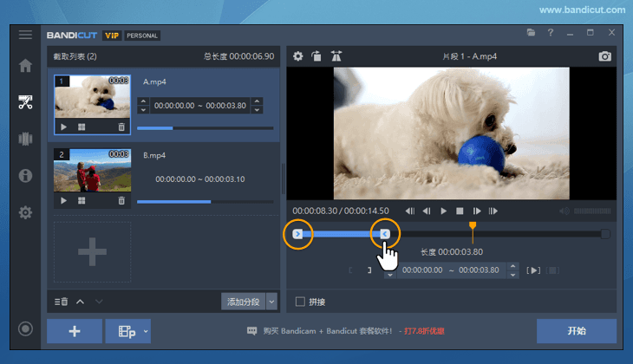Stop preview playback
The image size is (633, 364).
[460, 211]
